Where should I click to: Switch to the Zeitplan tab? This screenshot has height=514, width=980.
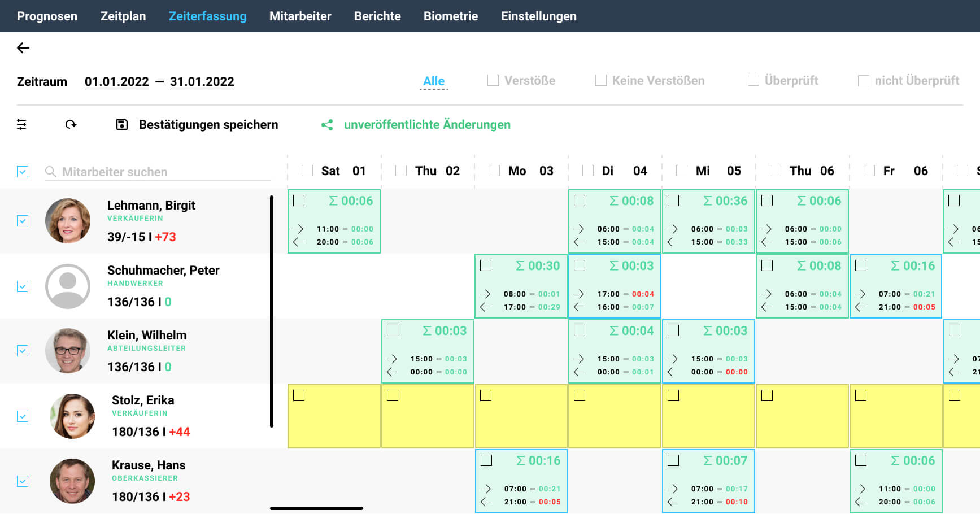123,16
